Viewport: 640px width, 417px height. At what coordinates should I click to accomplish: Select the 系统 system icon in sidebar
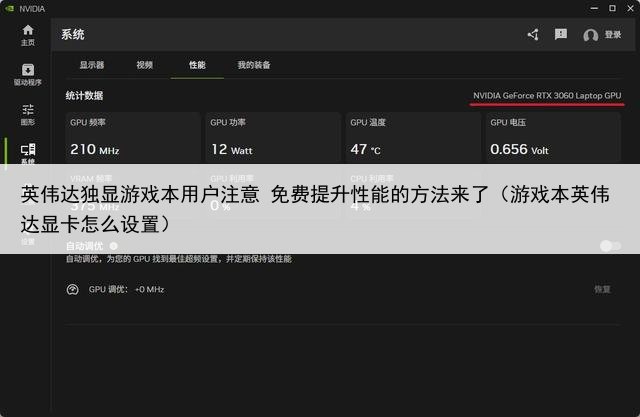(27, 151)
